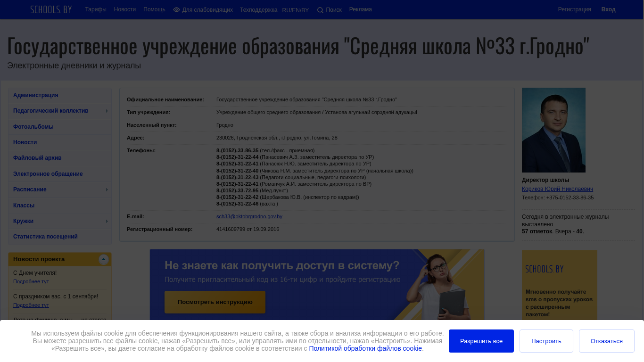Screen dimensions: 644x362
Task: Click the school title heading Средняя школа №33 г.Гродно
Action: point(298,46)
